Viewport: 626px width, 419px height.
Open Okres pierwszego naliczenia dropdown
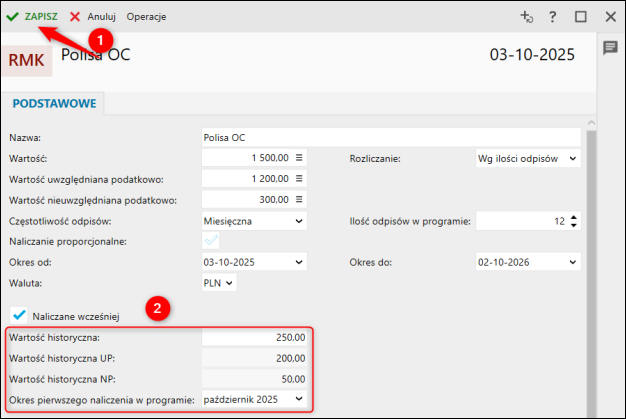pyautogui.click(x=254, y=399)
